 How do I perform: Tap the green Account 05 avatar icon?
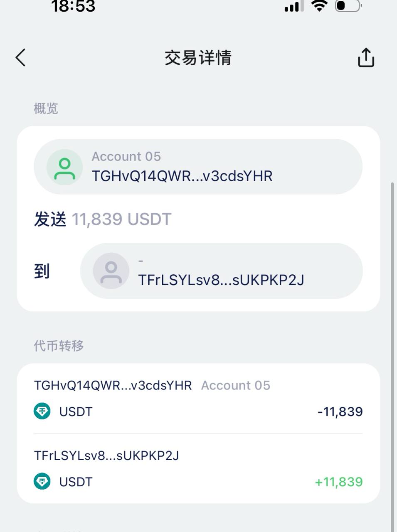(64, 167)
